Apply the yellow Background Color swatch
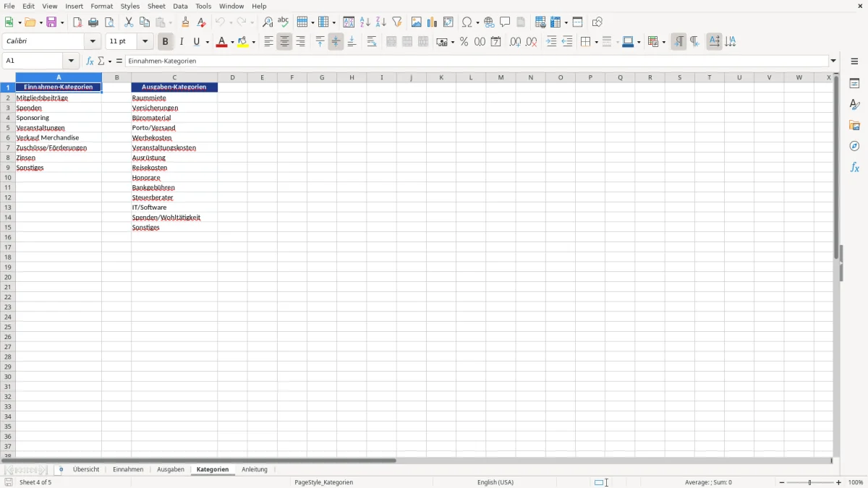The height and width of the screenshot is (488, 868). 243,42
